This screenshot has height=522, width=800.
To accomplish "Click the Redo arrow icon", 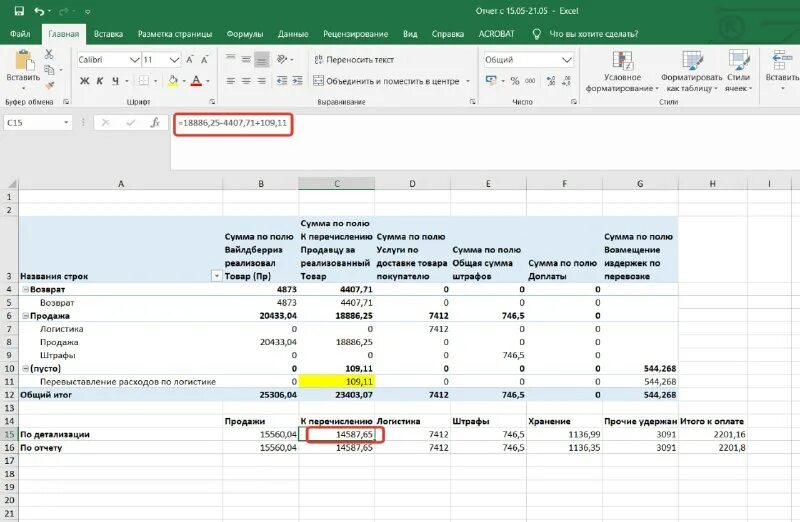I will 64,11.
